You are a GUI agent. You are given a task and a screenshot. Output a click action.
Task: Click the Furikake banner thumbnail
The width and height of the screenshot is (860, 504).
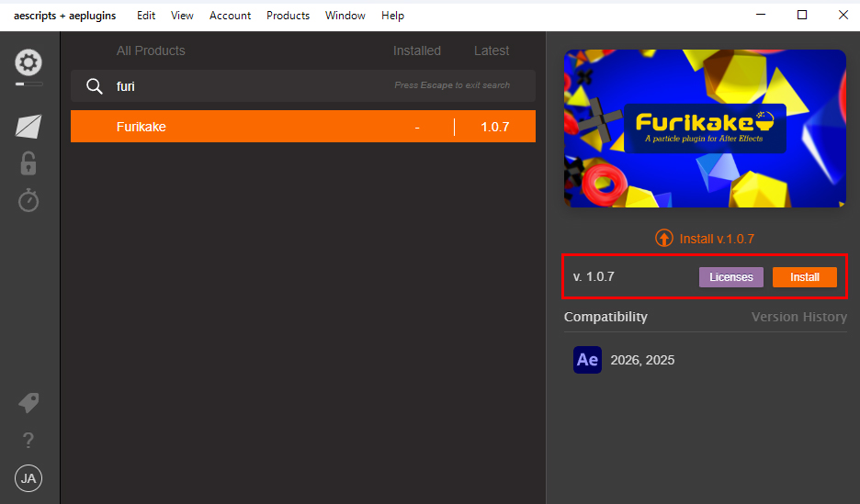pyautogui.click(x=705, y=129)
